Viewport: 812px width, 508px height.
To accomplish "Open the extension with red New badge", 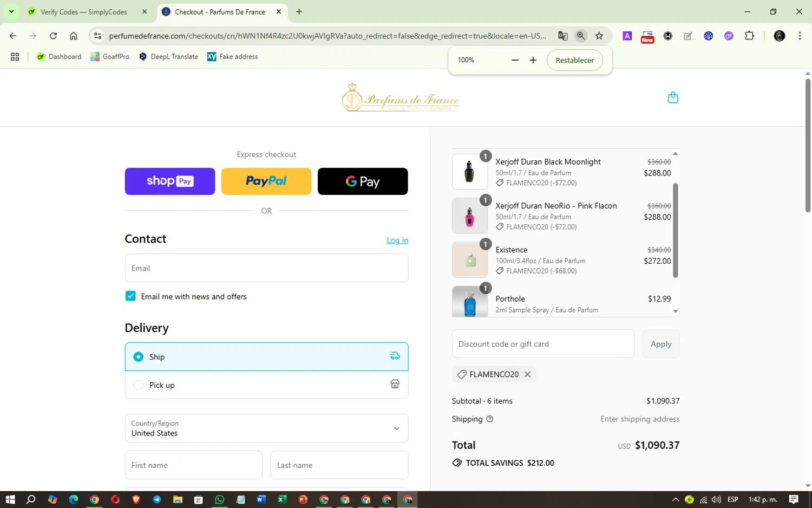I will pos(647,36).
